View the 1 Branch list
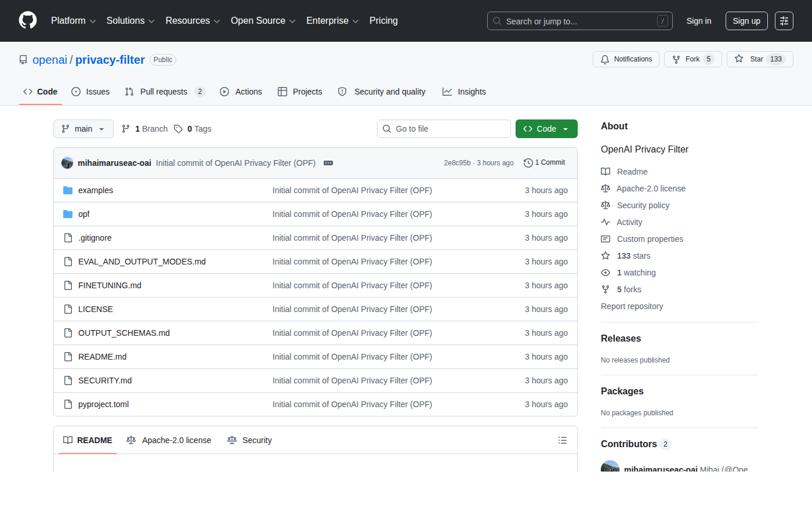The height and width of the screenshot is (522, 812). [x=144, y=129]
